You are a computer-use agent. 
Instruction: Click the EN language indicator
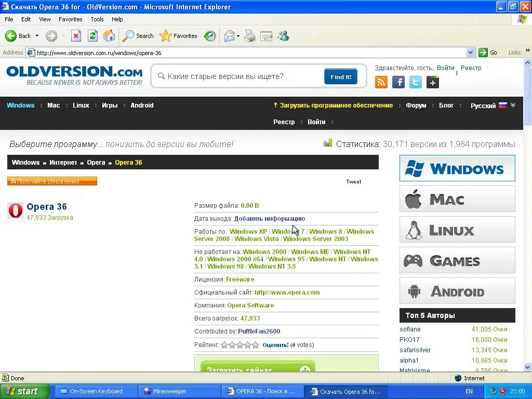[469, 391]
